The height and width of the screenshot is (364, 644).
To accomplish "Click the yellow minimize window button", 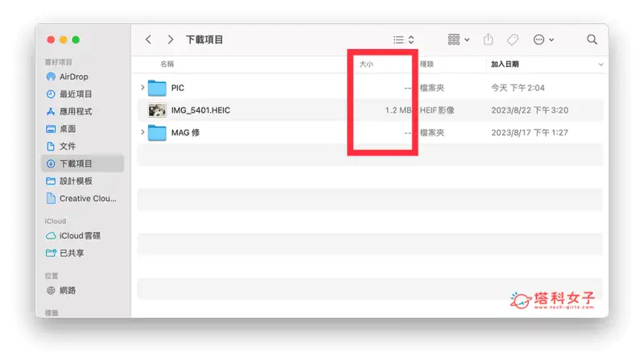I will [x=64, y=39].
